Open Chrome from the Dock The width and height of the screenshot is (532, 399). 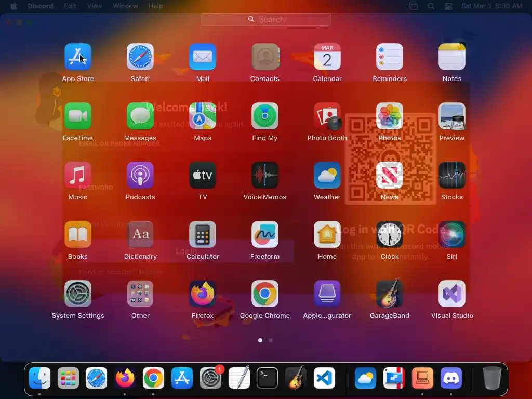tap(153, 378)
